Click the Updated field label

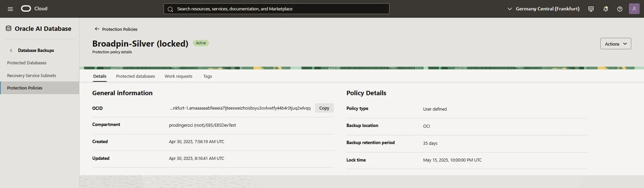coord(101,158)
